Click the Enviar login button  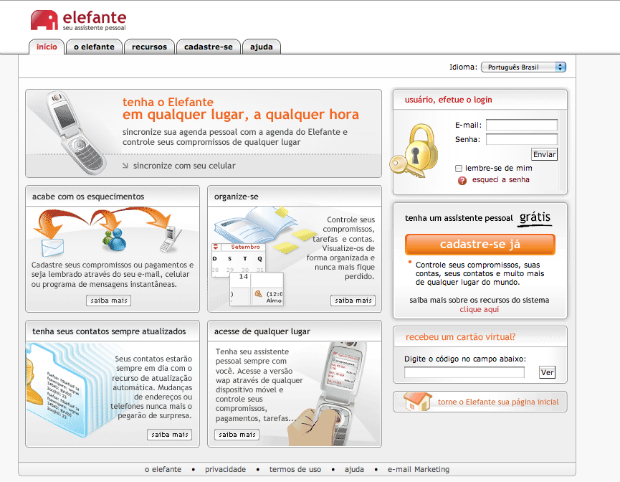click(544, 154)
